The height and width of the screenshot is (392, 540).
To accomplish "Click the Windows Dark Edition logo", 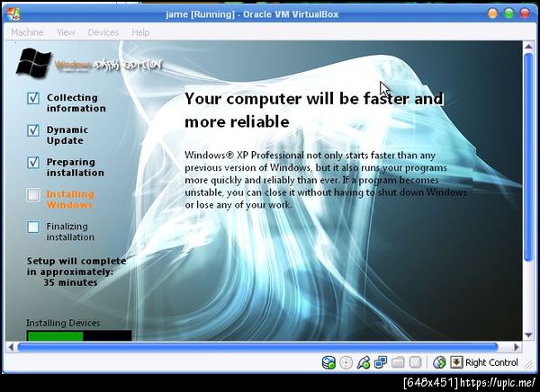I will (89, 63).
